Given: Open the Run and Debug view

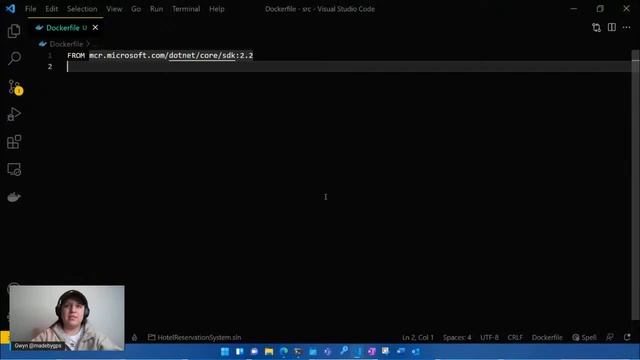Looking at the screenshot, I should coord(14,114).
